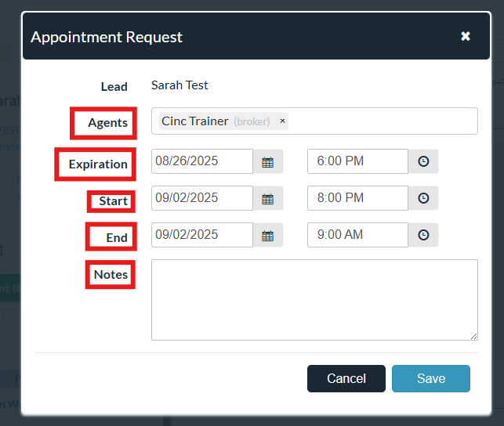504x426 pixels.
Task: Click the Start time field 8:00 PM
Action: (357, 198)
